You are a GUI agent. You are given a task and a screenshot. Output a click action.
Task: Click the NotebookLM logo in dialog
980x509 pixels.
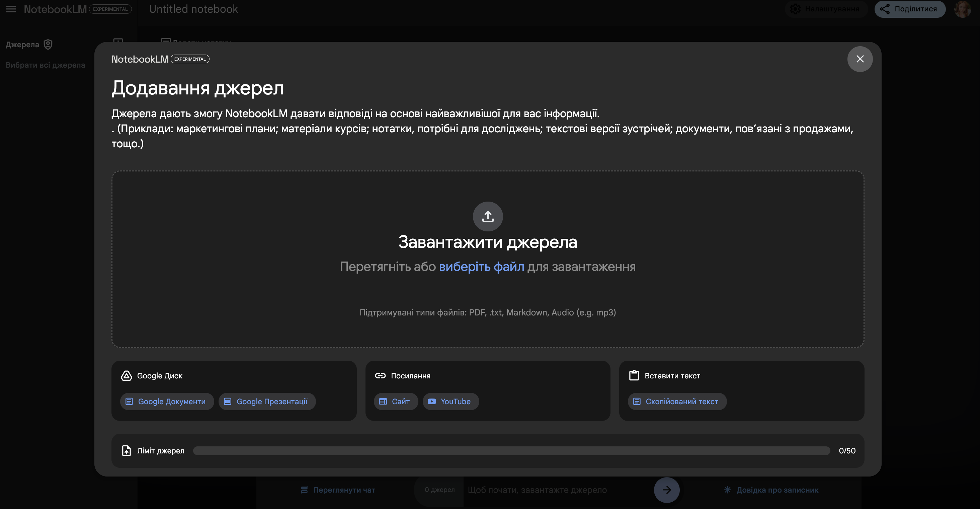[140, 59]
